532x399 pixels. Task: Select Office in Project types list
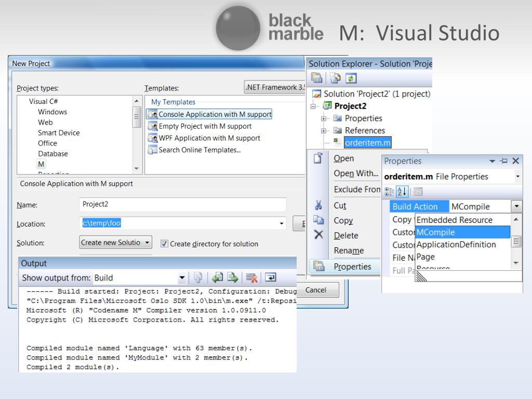tap(47, 143)
